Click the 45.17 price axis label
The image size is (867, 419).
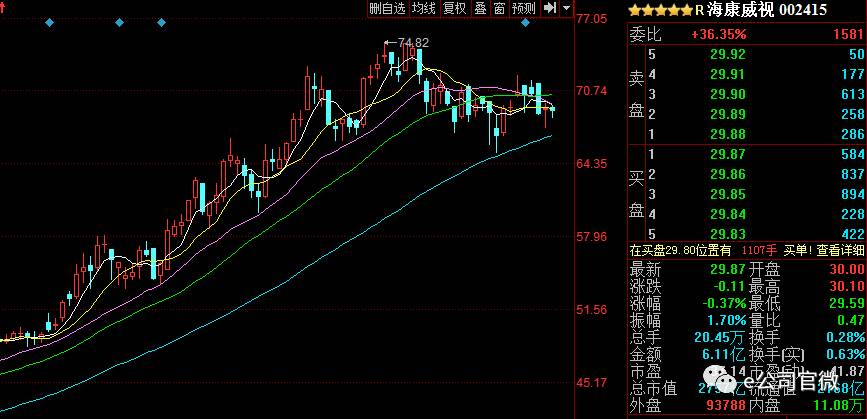tap(592, 383)
